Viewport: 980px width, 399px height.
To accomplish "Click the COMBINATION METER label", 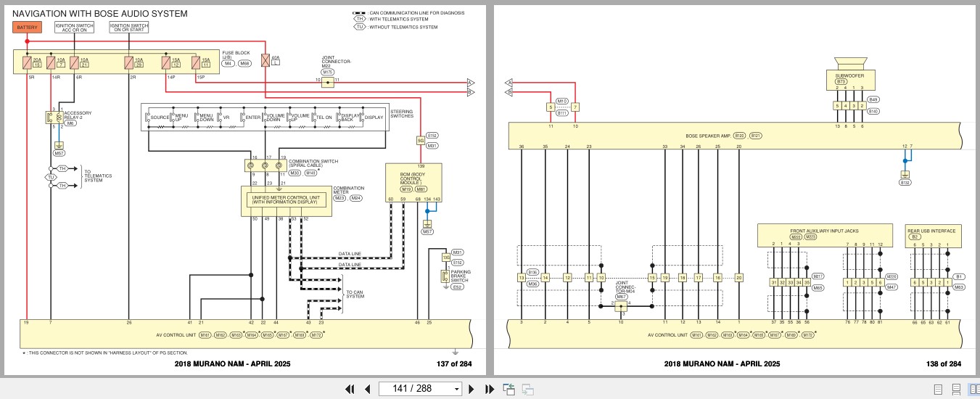I will (x=349, y=189).
